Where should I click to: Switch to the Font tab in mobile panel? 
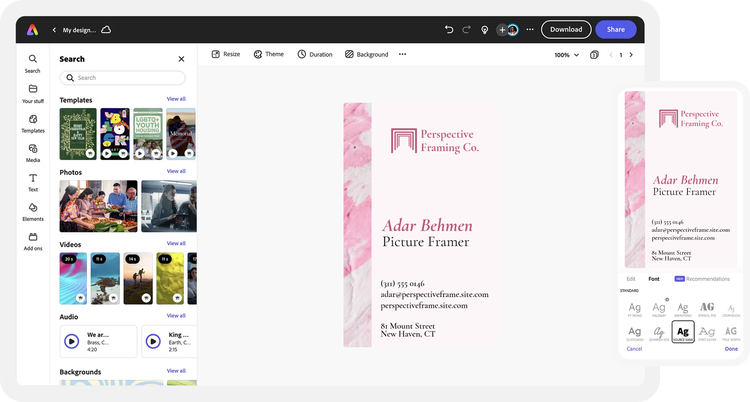coord(654,279)
